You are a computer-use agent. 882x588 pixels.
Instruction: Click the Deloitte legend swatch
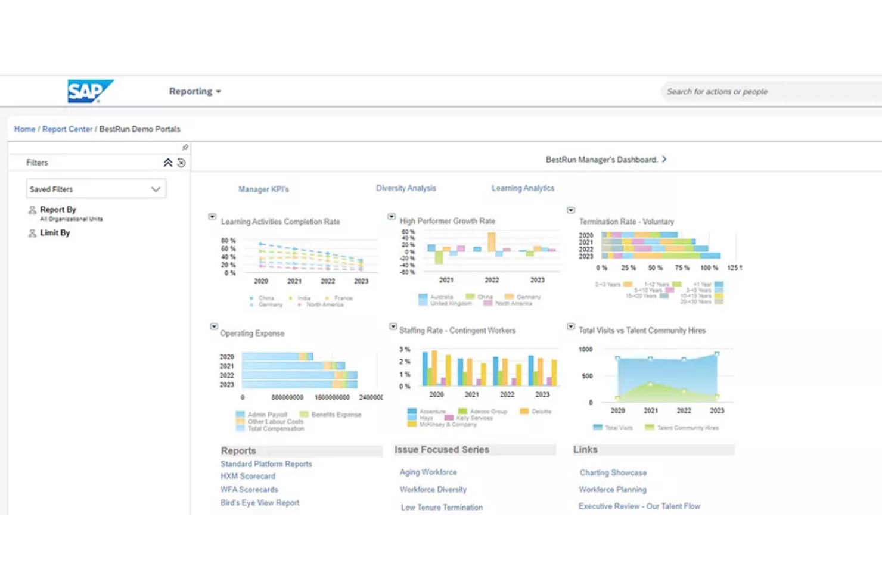[x=524, y=411]
